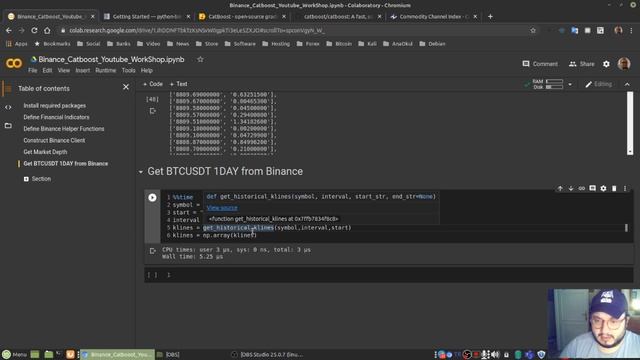The width and height of the screenshot is (640, 360).
Task: Click the cell 40 output scrollbar
Action: tap(630, 123)
